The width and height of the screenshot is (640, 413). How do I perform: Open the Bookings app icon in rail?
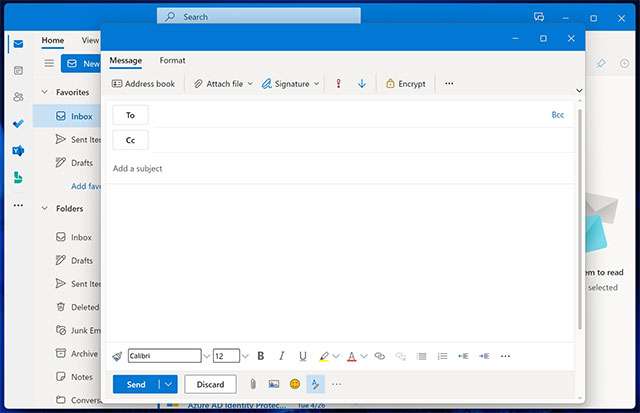pyautogui.click(x=18, y=178)
